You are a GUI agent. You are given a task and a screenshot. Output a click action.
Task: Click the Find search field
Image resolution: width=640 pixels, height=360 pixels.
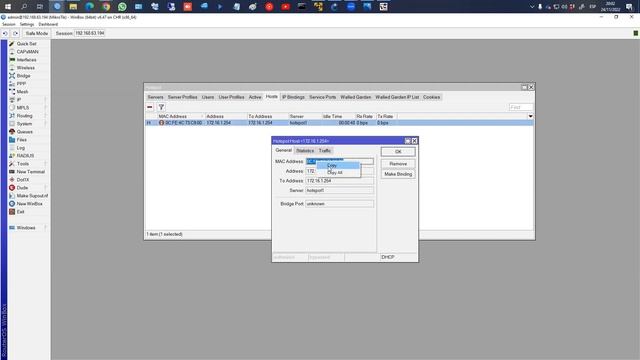521,107
